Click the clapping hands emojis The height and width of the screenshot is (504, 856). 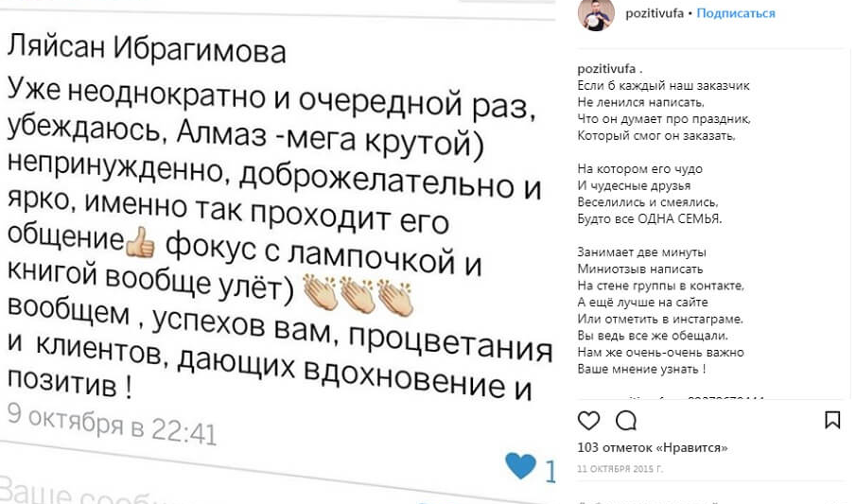(x=357, y=295)
